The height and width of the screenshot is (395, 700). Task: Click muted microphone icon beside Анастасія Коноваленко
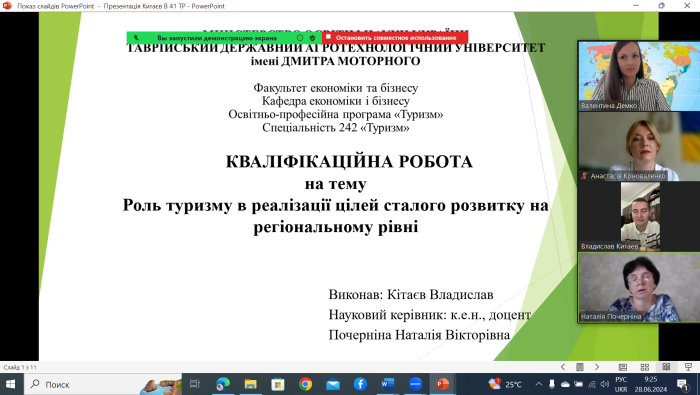[x=584, y=176]
